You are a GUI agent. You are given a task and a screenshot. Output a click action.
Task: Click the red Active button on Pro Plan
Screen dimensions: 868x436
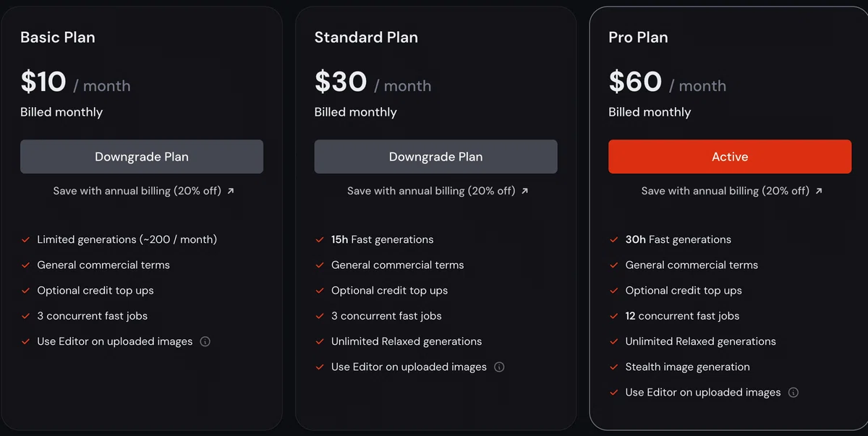pos(730,157)
